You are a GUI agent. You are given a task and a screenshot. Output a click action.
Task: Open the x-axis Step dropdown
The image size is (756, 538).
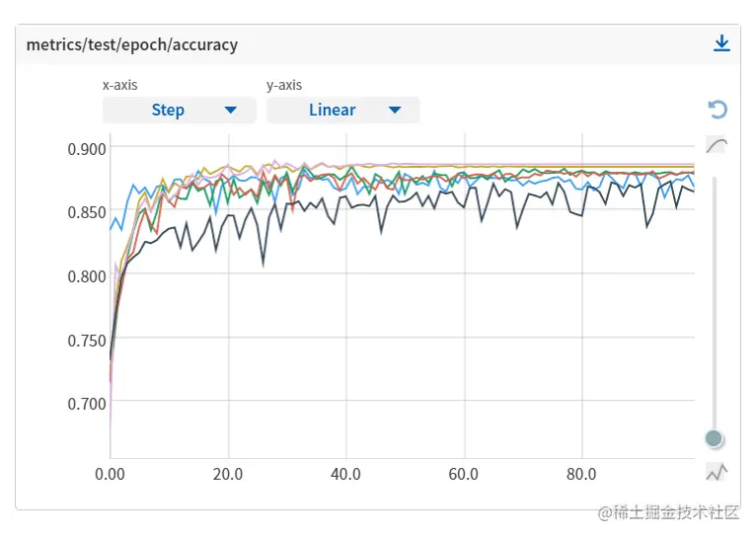(x=180, y=110)
